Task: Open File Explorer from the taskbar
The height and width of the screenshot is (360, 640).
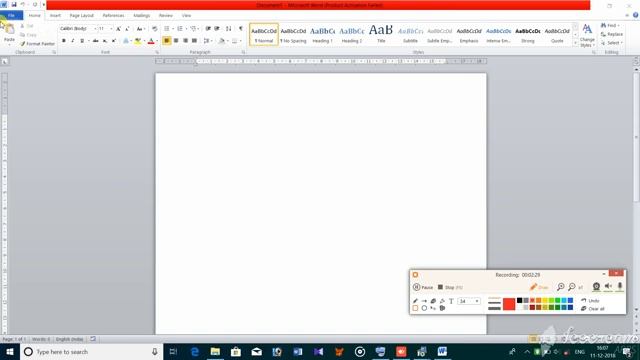Action: 215,351
